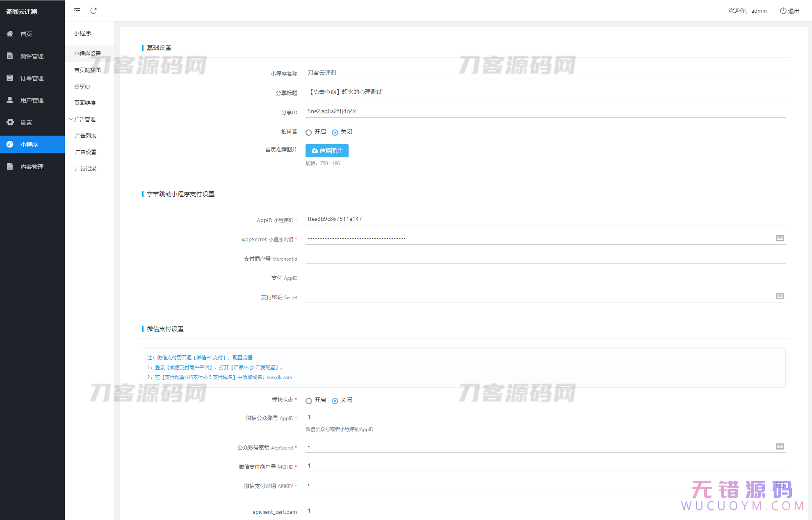Click the refresh icon in top toolbar
812x520 pixels.
94,11
